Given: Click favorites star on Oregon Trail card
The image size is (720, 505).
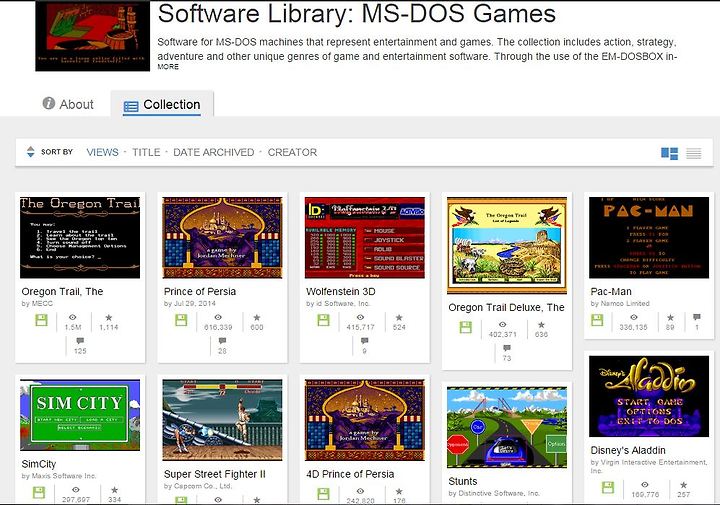Looking at the screenshot, I should [108, 317].
